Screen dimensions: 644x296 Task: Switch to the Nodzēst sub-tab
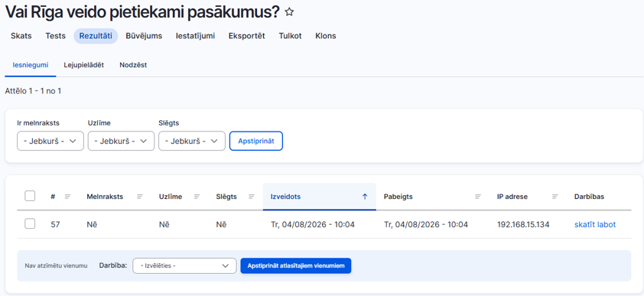point(133,65)
